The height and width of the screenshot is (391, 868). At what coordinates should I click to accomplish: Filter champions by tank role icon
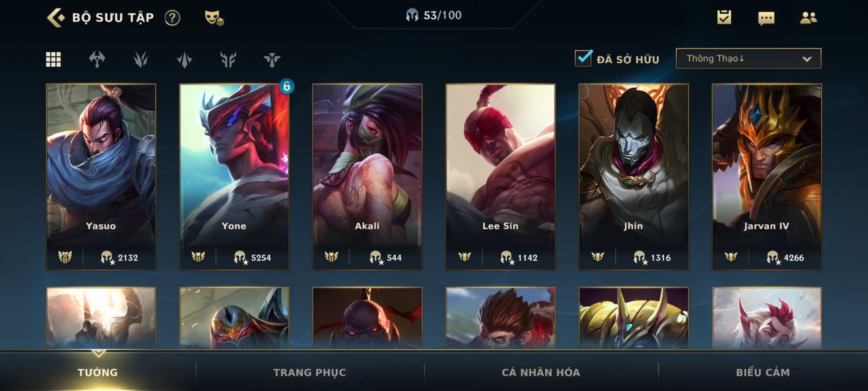coord(228,59)
